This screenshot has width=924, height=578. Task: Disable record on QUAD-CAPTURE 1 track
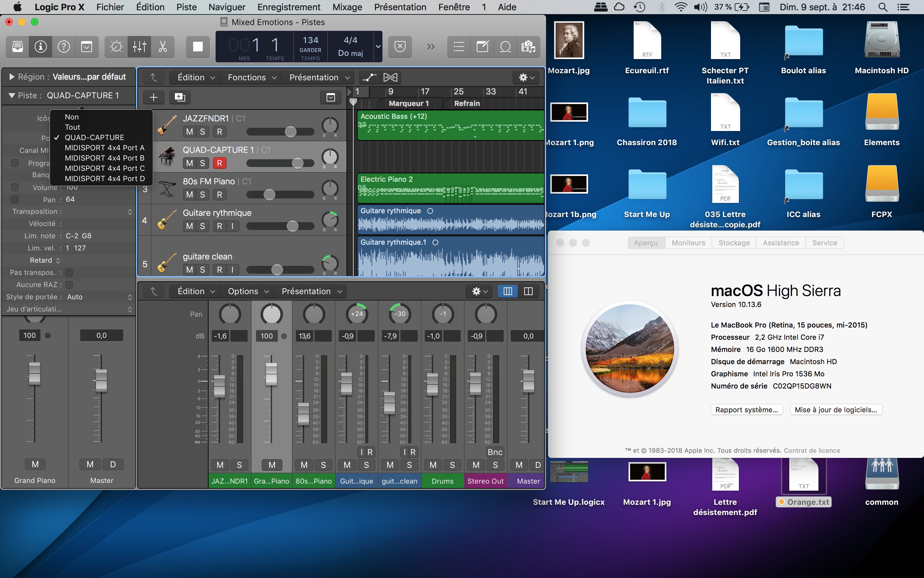tap(219, 163)
